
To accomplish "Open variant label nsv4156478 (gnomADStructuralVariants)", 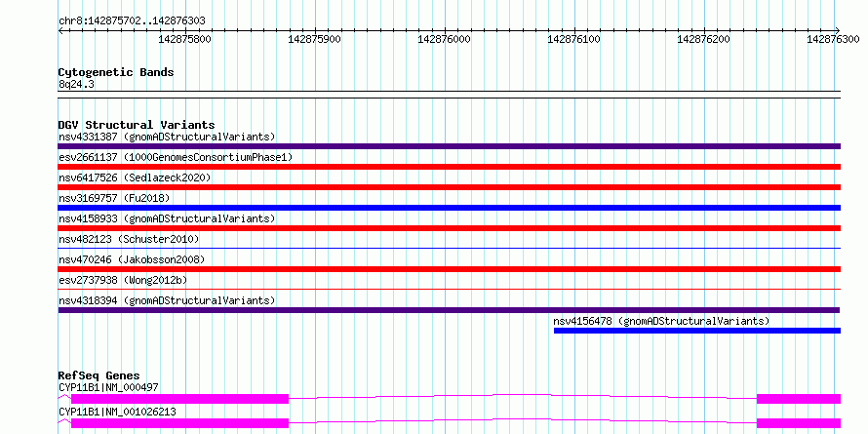I will pyautogui.click(x=661, y=321).
